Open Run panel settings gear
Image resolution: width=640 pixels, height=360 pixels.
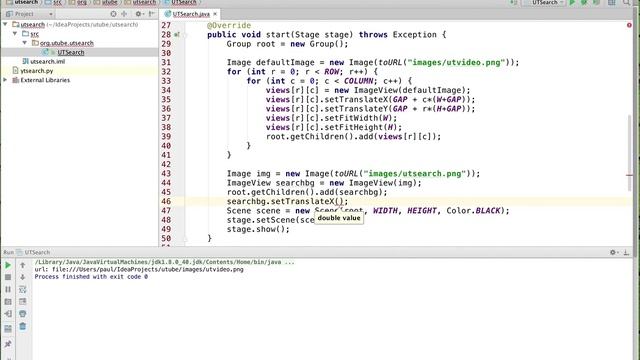(x=613, y=252)
